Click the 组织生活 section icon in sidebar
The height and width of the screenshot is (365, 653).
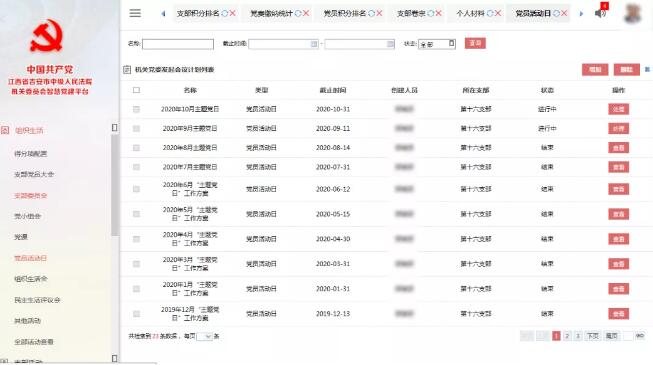point(5,130)
